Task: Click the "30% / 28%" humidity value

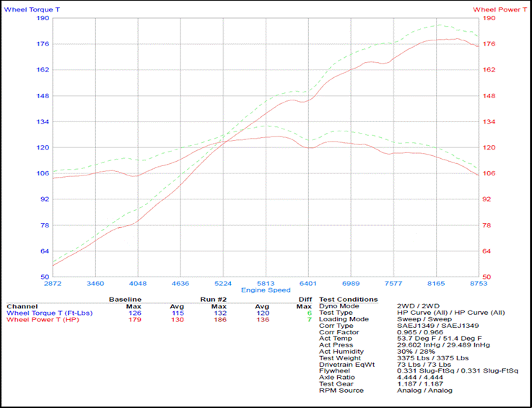Action: click(x=416, y=352)
